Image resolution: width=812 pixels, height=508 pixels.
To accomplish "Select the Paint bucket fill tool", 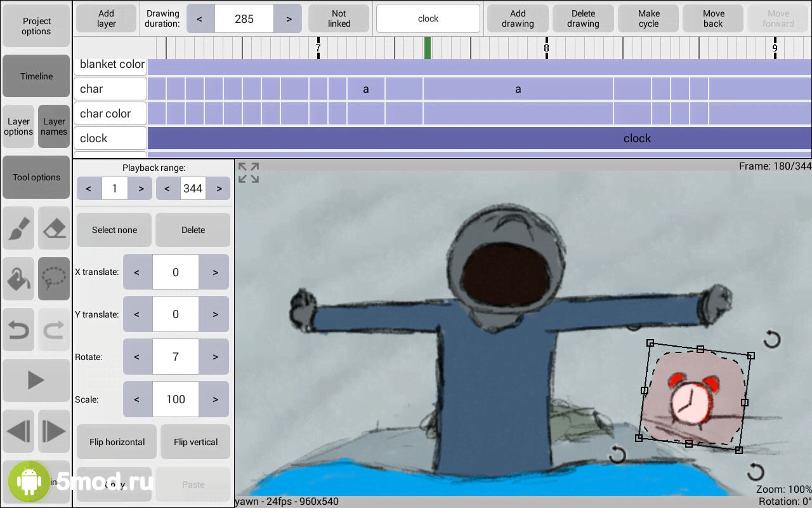I will coord(18,278).
